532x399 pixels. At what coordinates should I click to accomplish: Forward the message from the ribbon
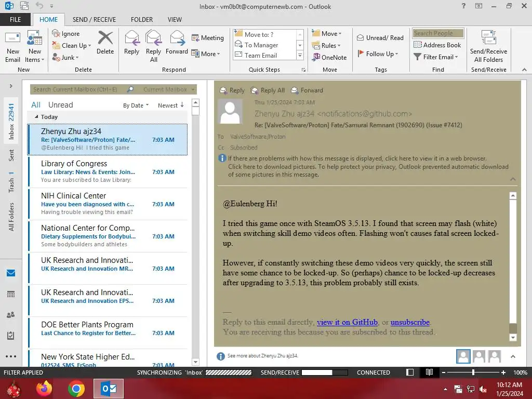pyautogui.click(x=177, y=43)
